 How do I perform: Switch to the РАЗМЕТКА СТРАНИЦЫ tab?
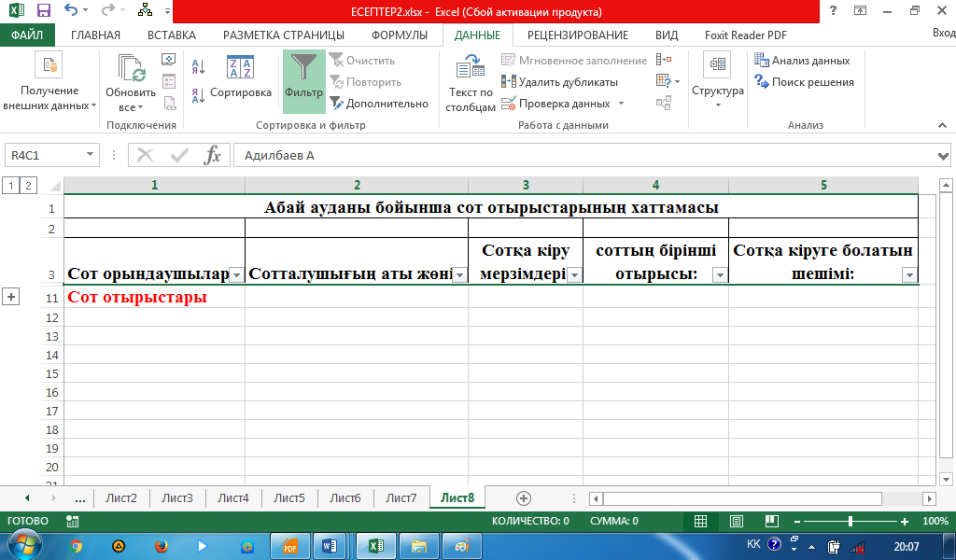(x=284, y=35)
